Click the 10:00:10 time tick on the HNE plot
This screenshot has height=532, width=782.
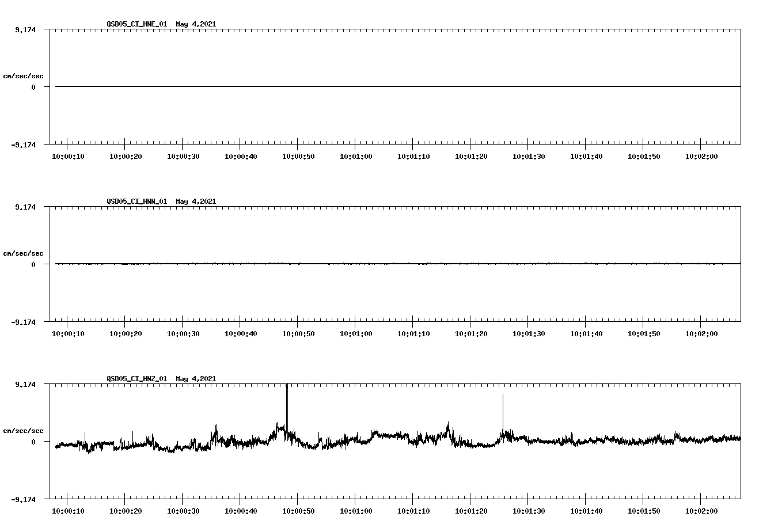click(x=69, y=155)
